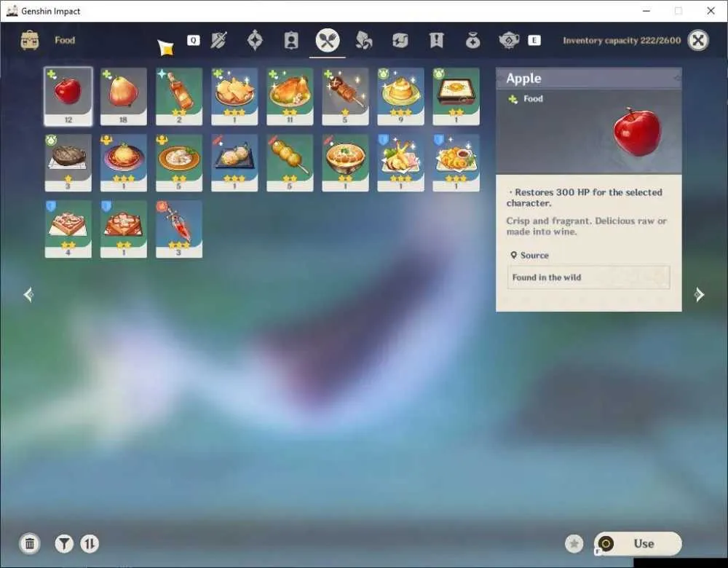Open the Quest items tab
Screen dimensions: 728x568
[x=436, y=40]
